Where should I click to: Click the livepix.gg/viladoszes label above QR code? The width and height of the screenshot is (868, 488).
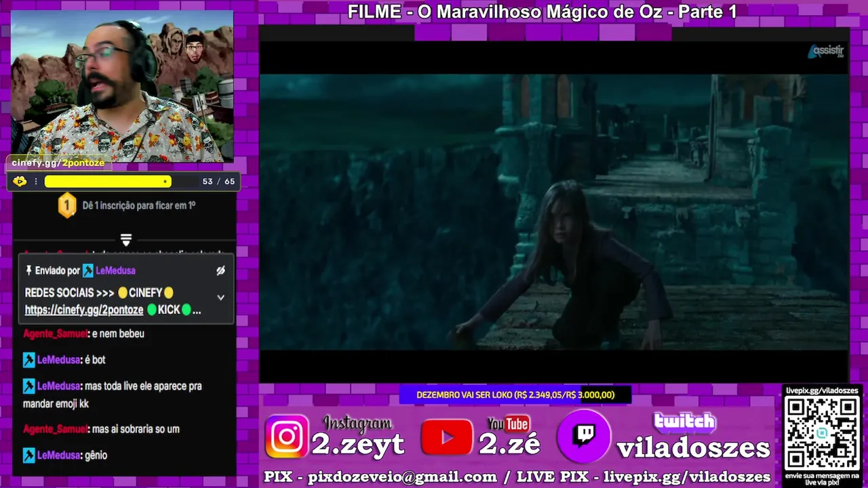[x=821, y=390]
